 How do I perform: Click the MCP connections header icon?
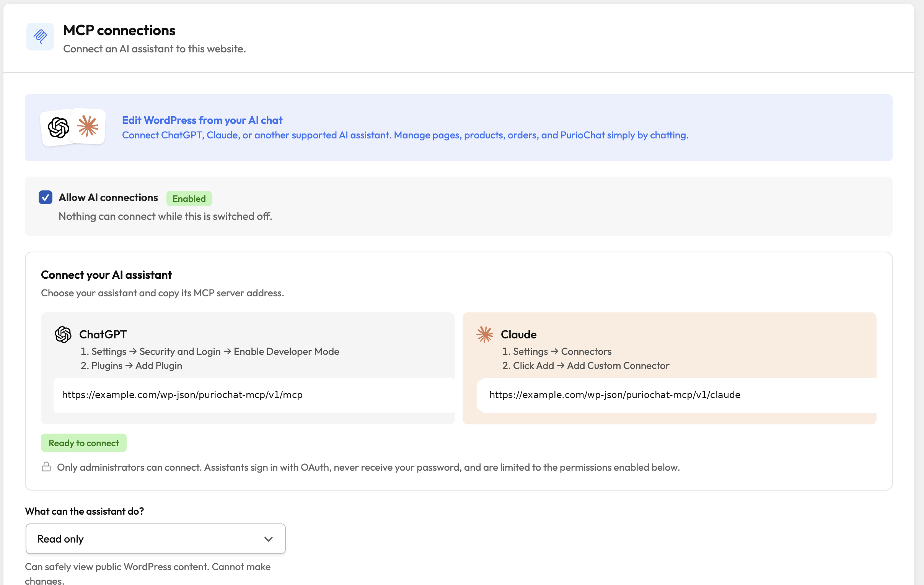(x=40, y=37)
